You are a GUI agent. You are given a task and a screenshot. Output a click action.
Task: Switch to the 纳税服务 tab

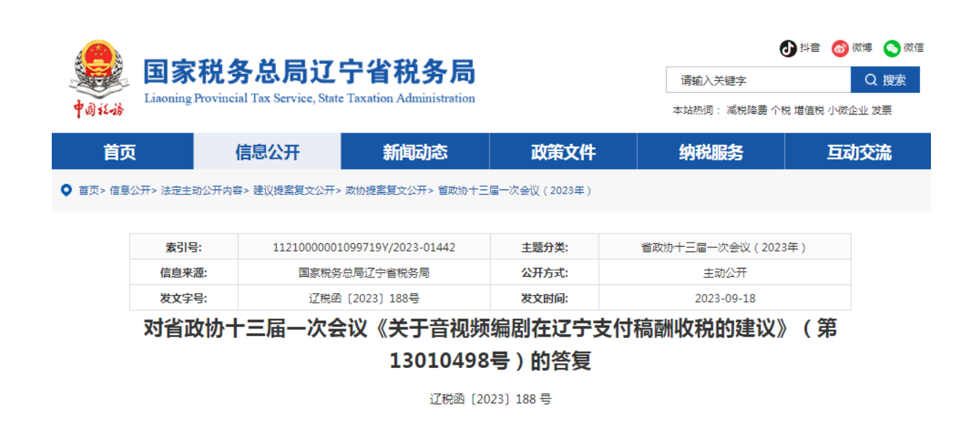point(711,152)
